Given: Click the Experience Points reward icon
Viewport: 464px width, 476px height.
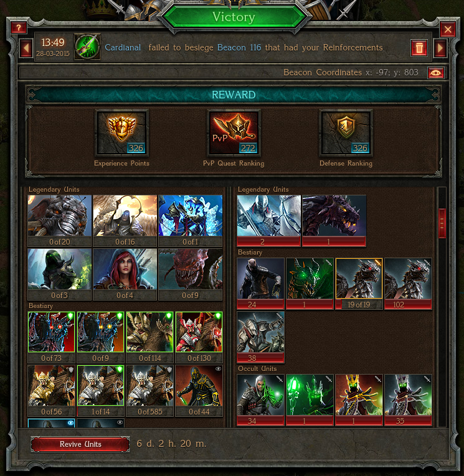Looking at the screenshot, I should coord(121,133).
